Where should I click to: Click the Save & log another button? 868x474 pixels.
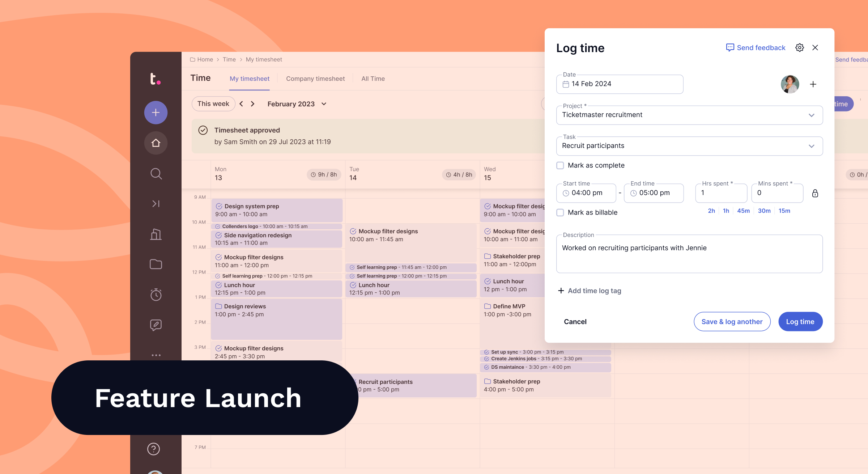pyautogui.click(x=732, y=321)
